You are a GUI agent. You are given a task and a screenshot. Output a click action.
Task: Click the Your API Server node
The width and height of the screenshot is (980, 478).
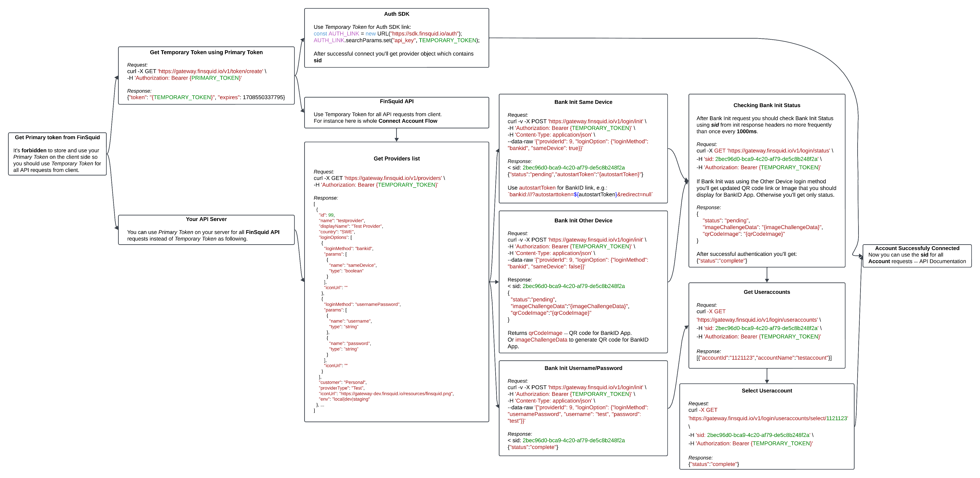click(x=206, y=219)
